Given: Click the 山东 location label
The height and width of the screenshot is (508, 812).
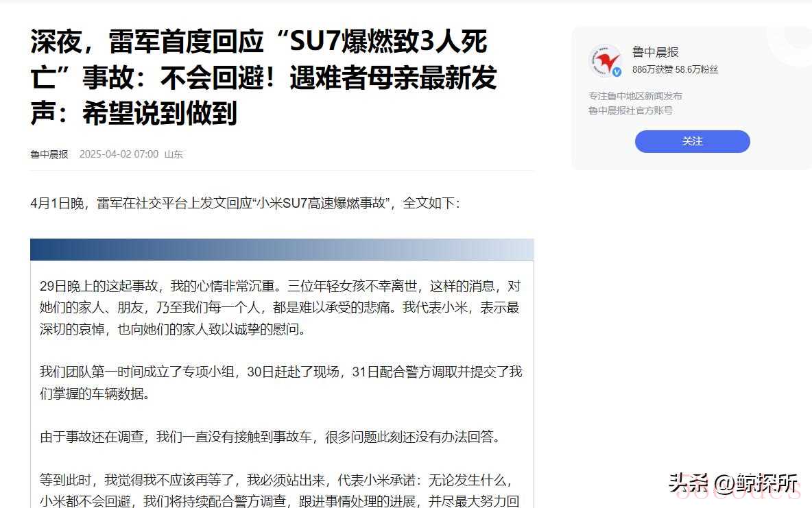Looking at the screenshot, I should (174, 154).
